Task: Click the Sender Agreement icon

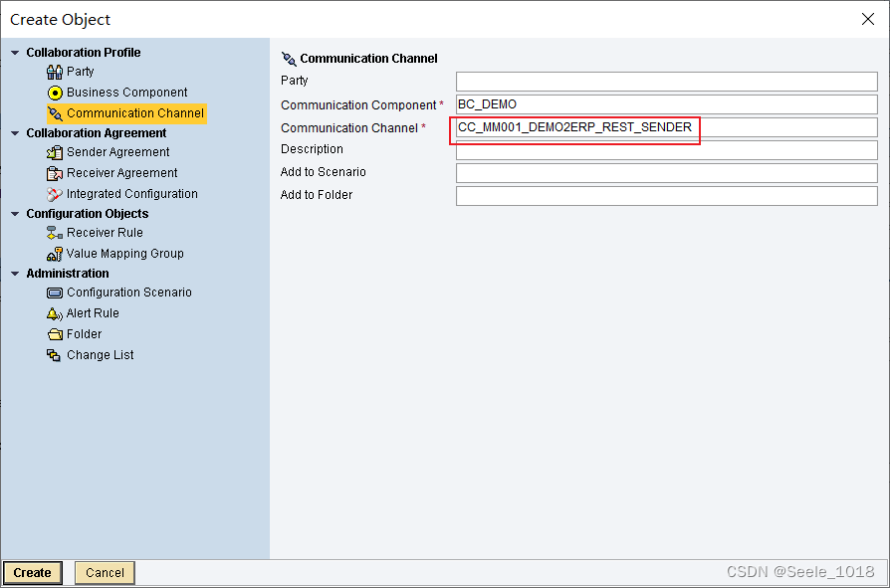Action: [x=55, y=152]
